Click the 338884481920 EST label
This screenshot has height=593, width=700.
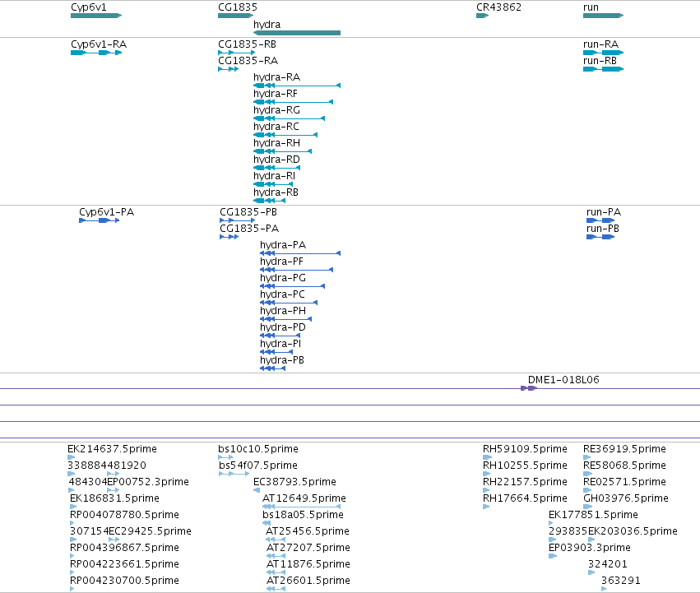[x=107, y=466]
